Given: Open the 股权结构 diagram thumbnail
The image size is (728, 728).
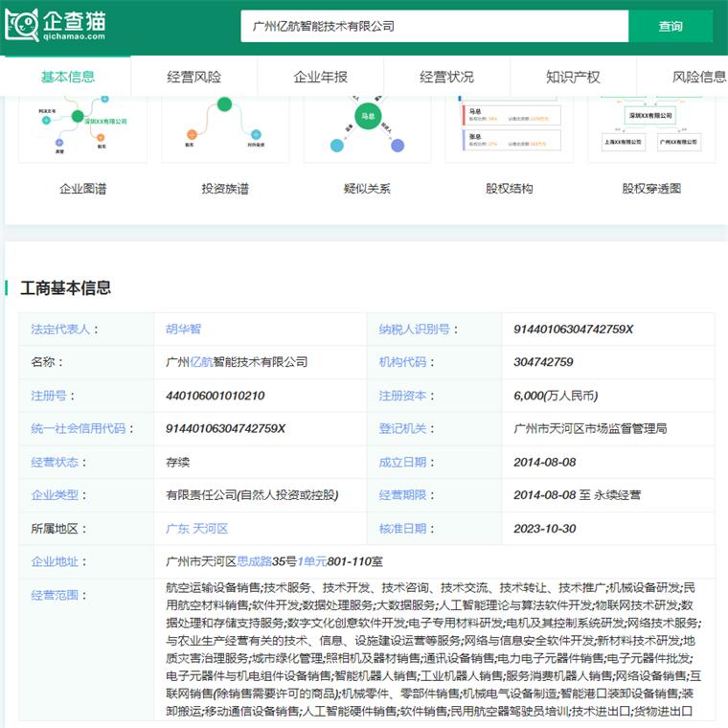Looking at the screenshot, I should point(510,129).
